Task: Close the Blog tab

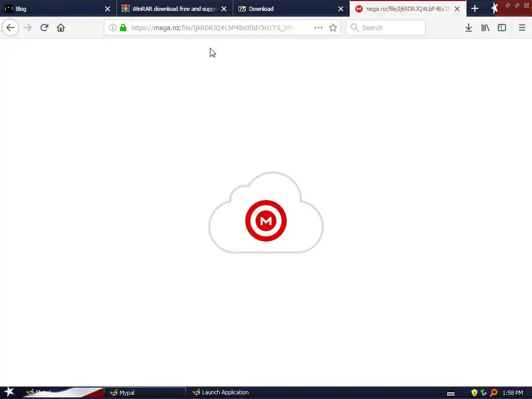Action: point(108,9)
